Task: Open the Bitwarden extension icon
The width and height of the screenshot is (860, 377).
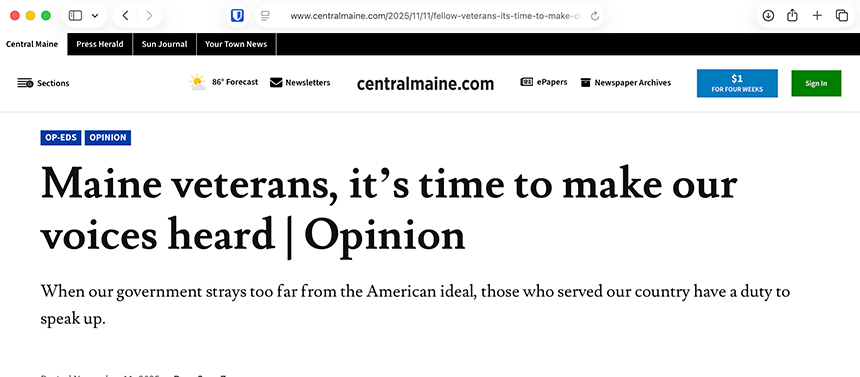Action: coord(237,16)
